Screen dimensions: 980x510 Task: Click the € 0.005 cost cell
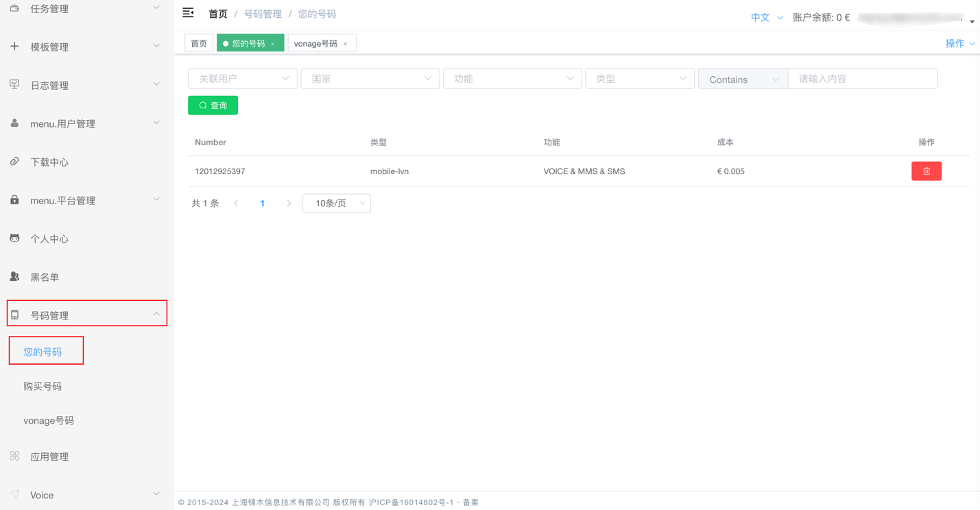point(730,171)
